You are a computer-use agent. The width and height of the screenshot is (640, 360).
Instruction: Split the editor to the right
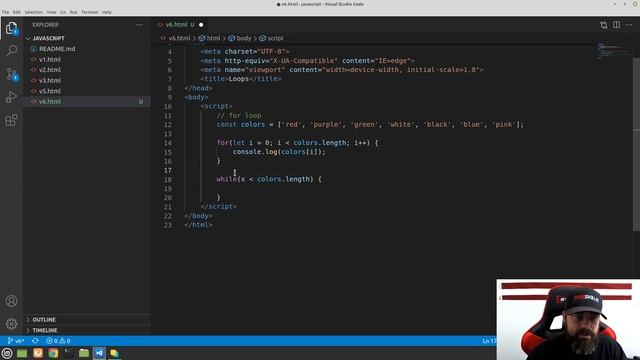click(616, 25)
